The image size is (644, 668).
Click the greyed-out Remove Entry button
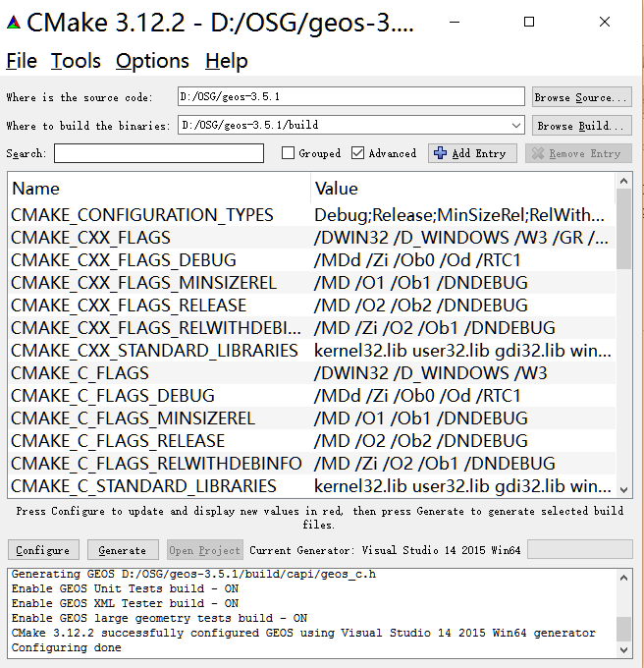(x=578, y=153)
